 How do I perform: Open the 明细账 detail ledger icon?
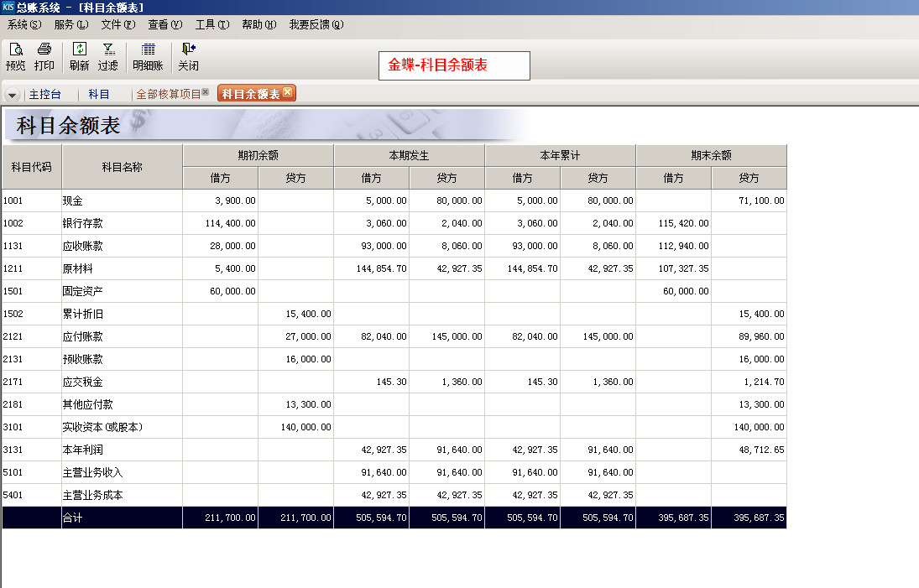click(148, 50)
